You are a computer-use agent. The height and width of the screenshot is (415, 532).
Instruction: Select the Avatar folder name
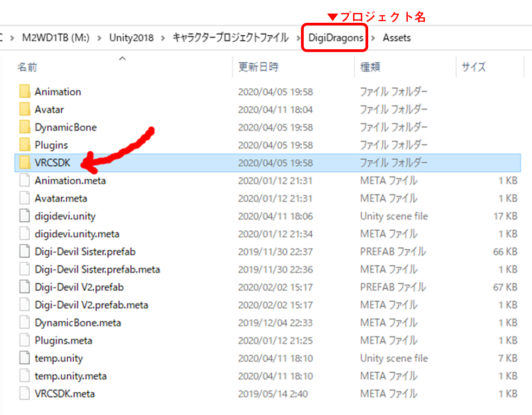49,109
